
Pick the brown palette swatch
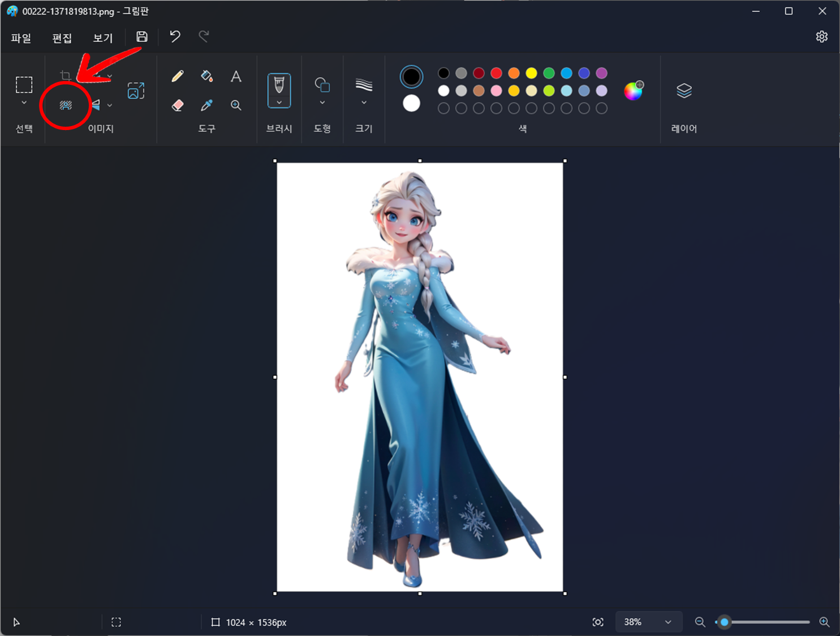point(479,90)
